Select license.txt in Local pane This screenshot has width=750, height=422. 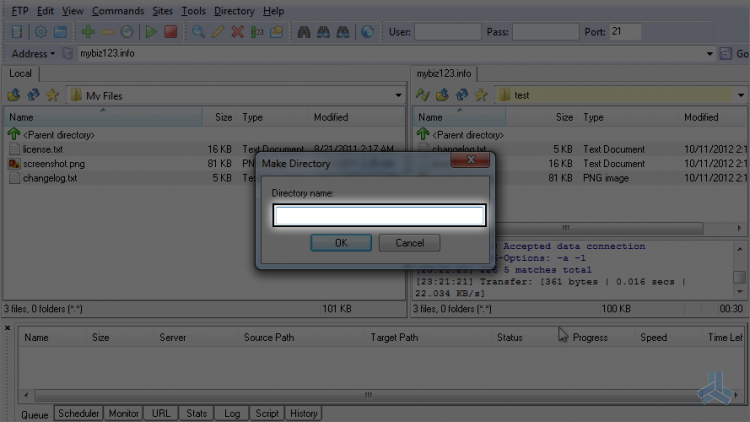click(43, 149)
